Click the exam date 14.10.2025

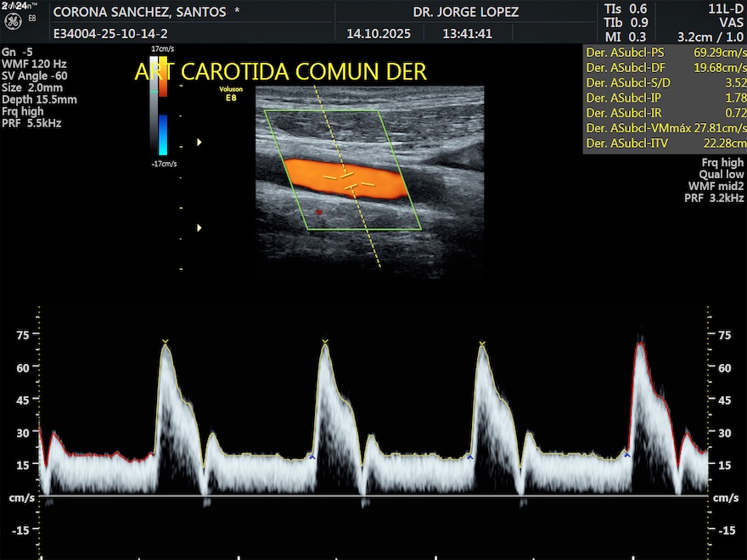[379, 34]
